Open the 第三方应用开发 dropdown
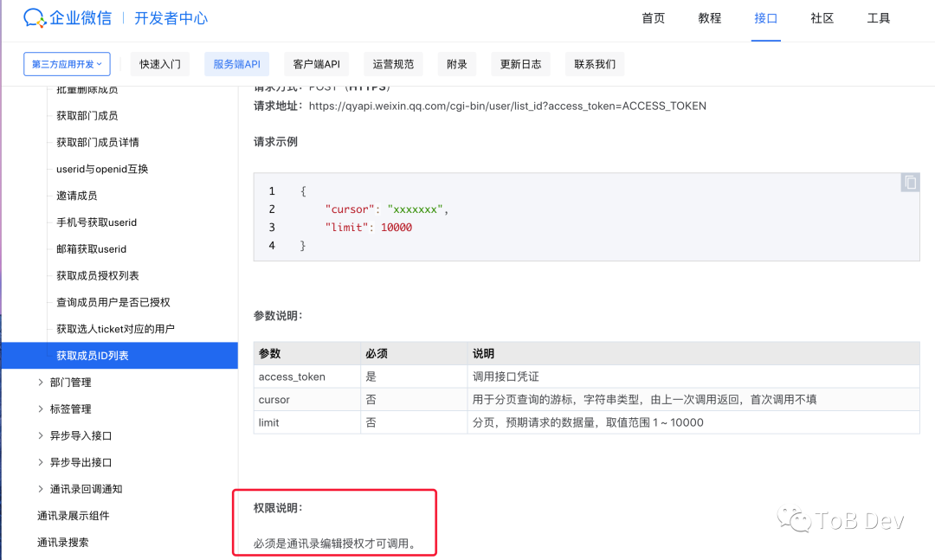The image size is (935, 560). click(67, 63)
